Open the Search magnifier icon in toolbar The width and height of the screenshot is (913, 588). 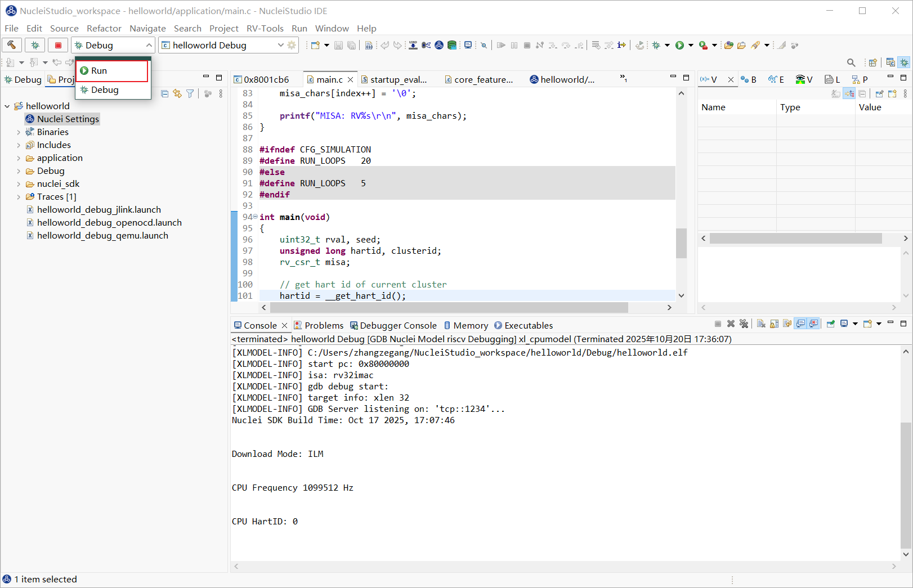pos(851,62)
